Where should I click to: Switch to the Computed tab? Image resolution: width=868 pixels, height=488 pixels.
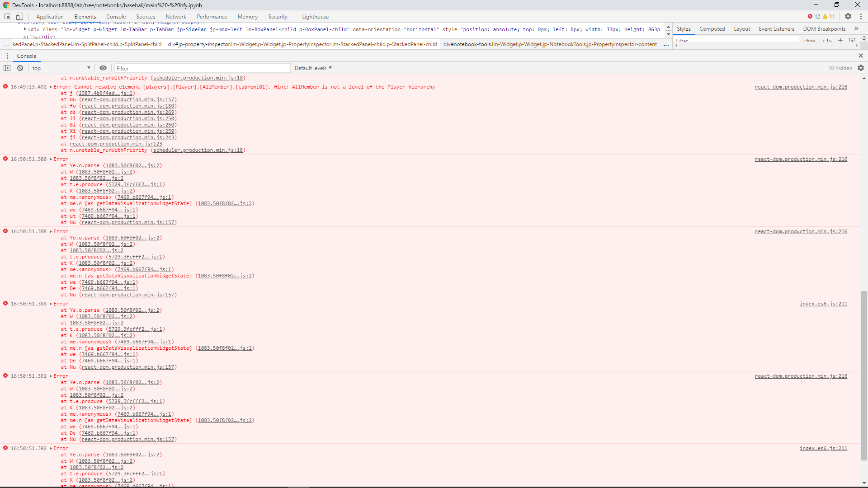[x=712, y=29]
